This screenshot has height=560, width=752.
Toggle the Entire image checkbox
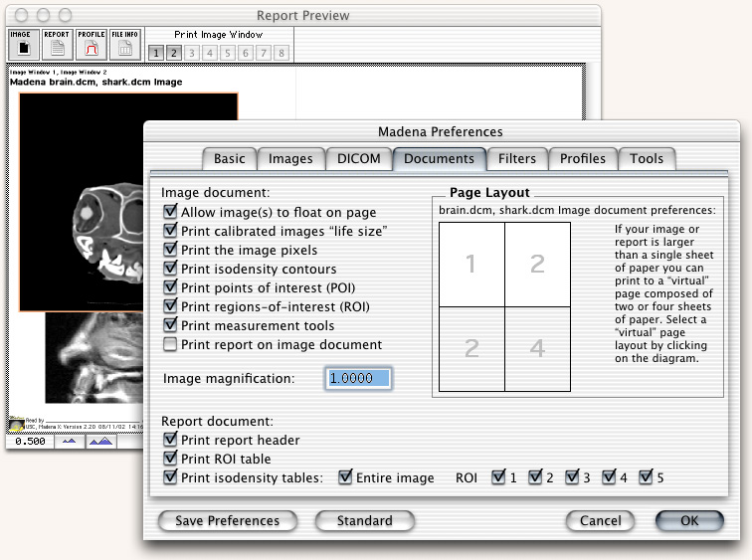point(346,477)
